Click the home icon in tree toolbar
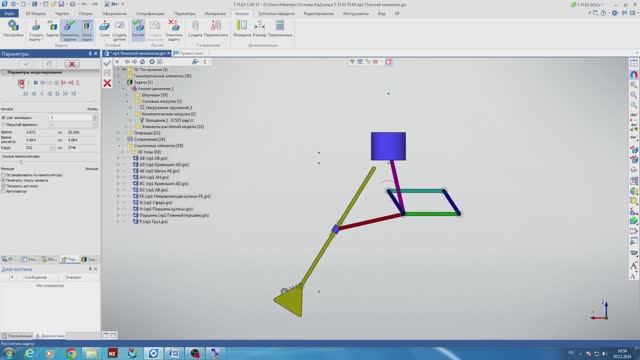Image resolution: width=640 pixels, height=360 pixels. point(142,62)
